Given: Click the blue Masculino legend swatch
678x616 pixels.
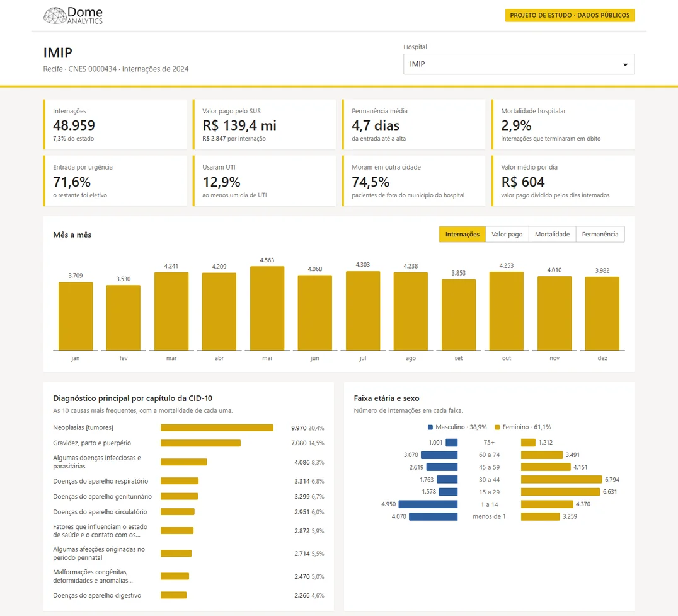Looking at the screenshot, I should pos(430,427).
